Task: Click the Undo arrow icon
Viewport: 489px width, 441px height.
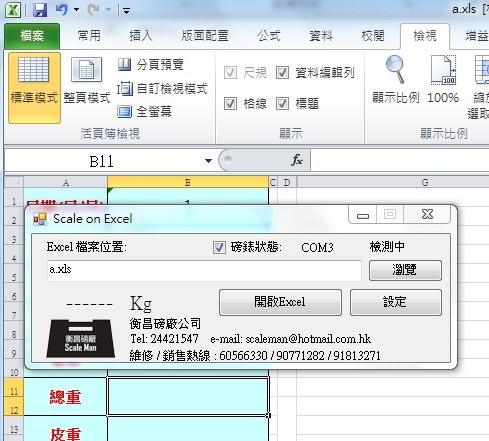Action: [x=61, y=10]
